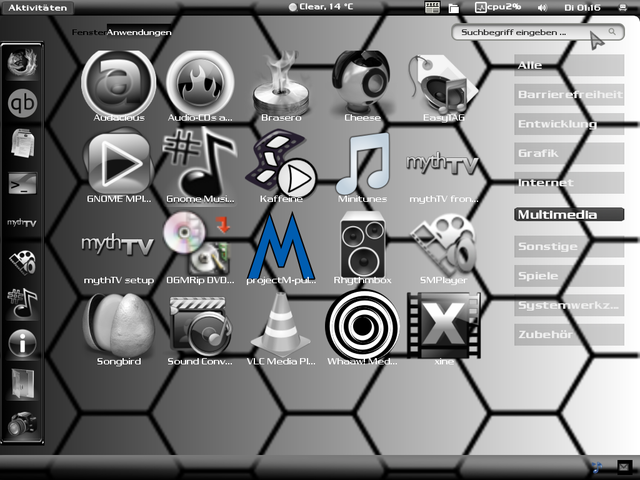Focus the Suchbegriff eingeben search field

[x=538, y=32]
